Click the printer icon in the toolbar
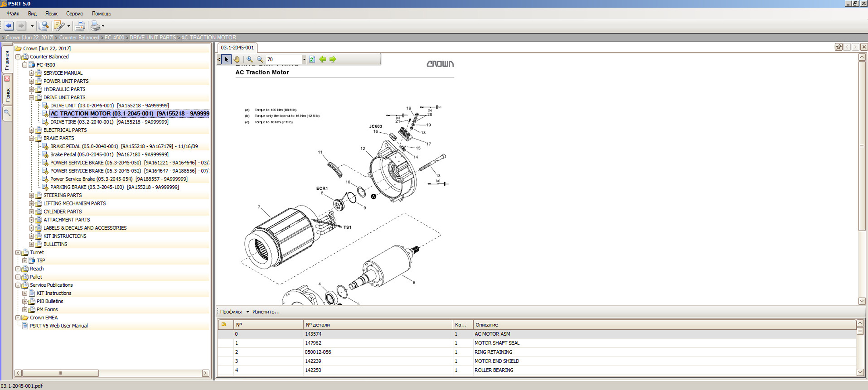This screenshot has height=390, width=868. tap(95, 26)
